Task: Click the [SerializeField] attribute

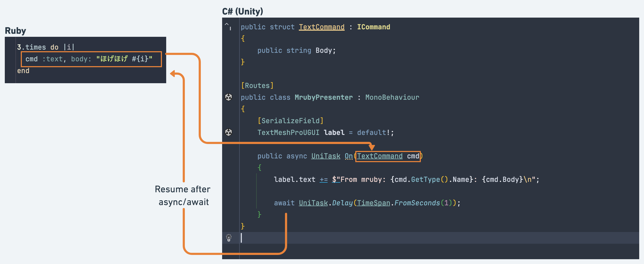Action: 291,121
